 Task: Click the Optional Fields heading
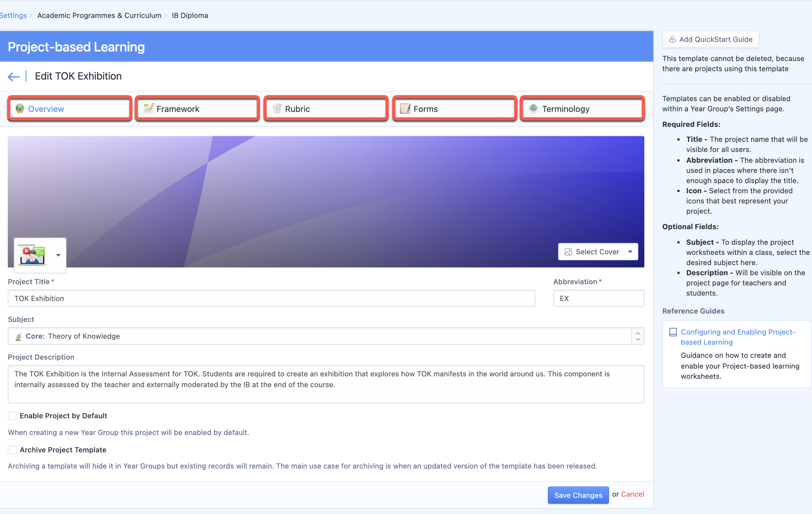[690, 226]
